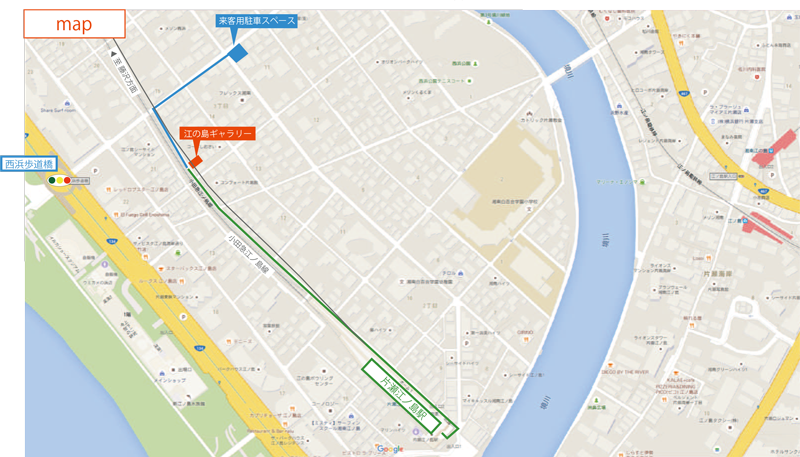Viewport: 800px width, 457px height.
Task: Click the green 片瀬江ノ島駅 station box
Action: coord(402,396)
